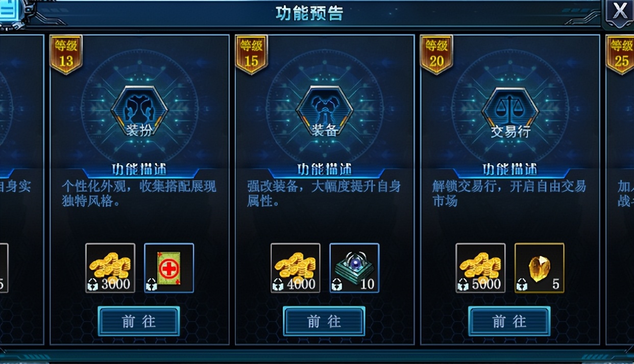
Task: Click 前往 button under 装扮 card
Action: pyautogui.click(x=139, y=321)
